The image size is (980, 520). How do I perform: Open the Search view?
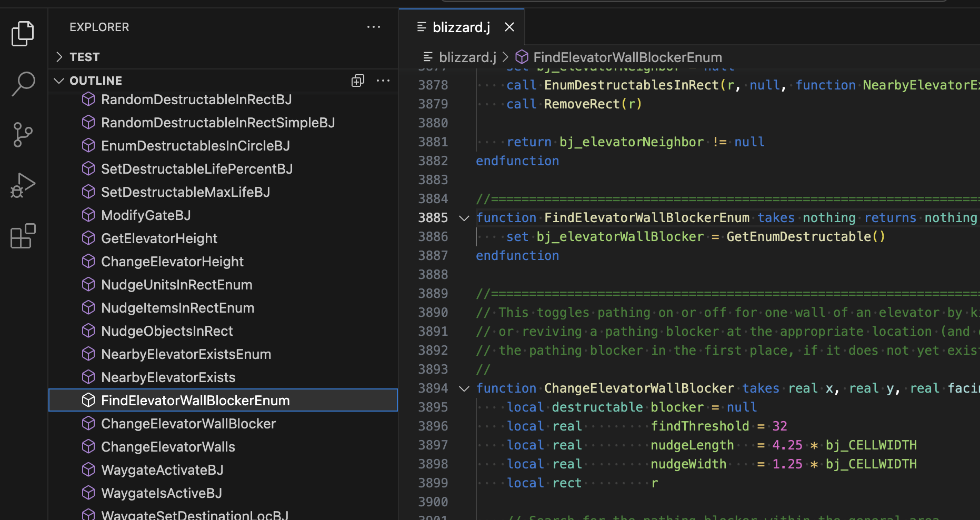[23, 84]
